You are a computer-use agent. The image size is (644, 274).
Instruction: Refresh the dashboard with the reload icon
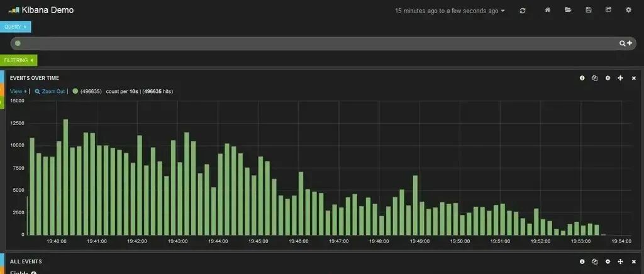523,11
